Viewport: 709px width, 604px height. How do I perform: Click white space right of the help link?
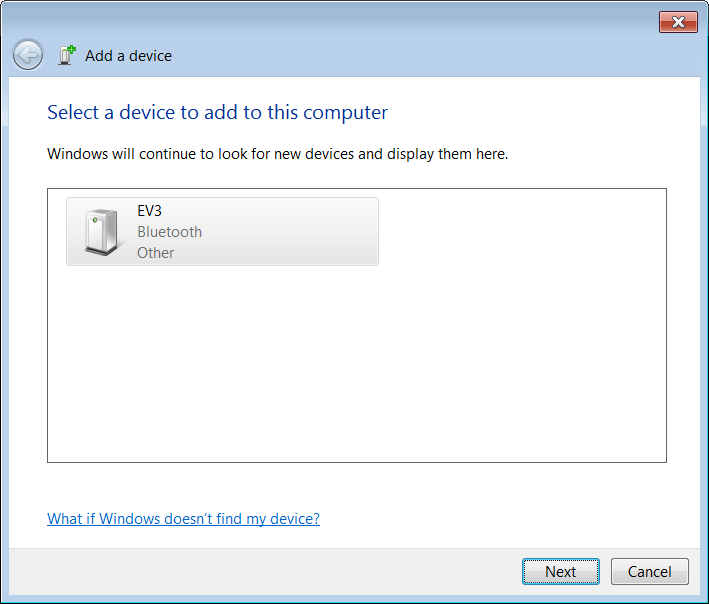pos(500,519)
